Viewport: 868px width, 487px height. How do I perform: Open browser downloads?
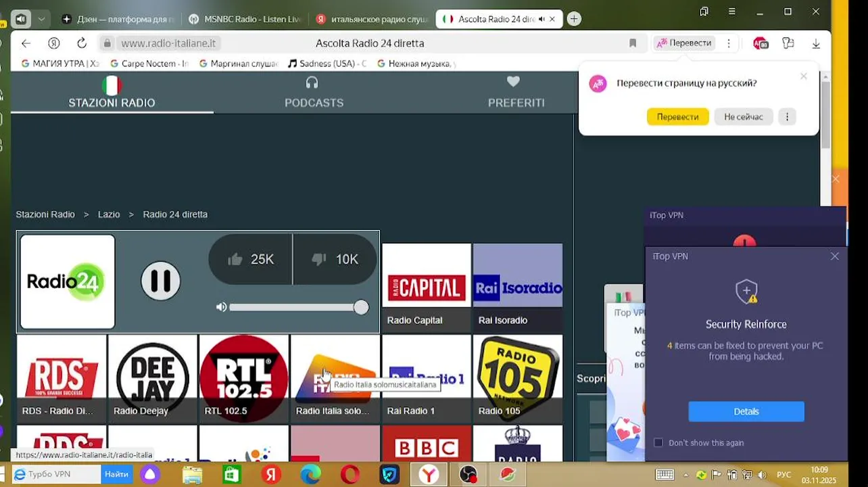tap(816, 43)
